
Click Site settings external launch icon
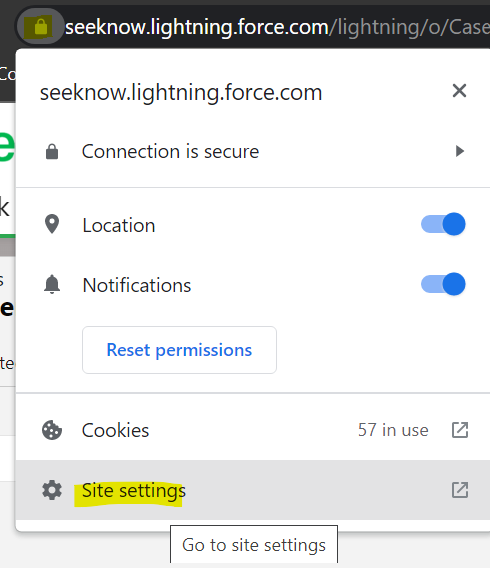460,490
